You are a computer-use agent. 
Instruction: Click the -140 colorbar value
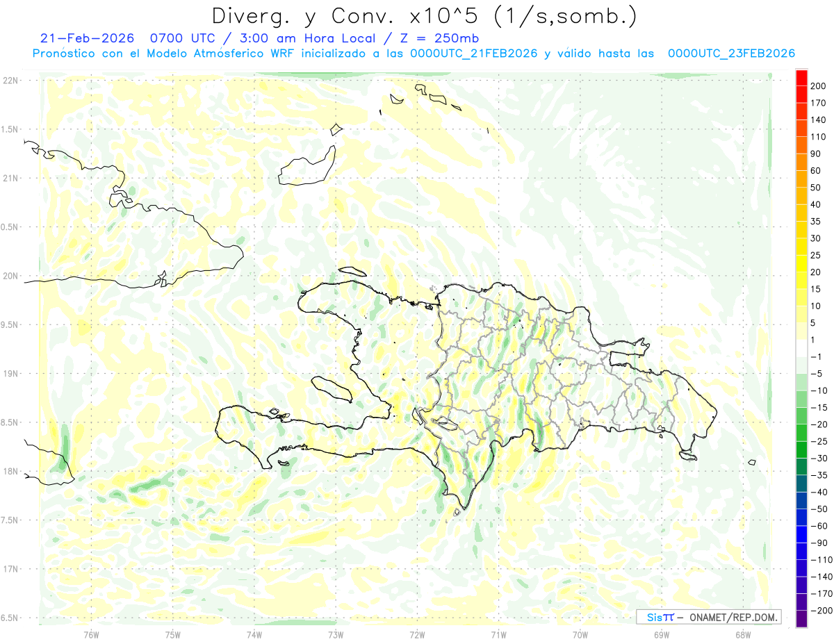(820, 577)
